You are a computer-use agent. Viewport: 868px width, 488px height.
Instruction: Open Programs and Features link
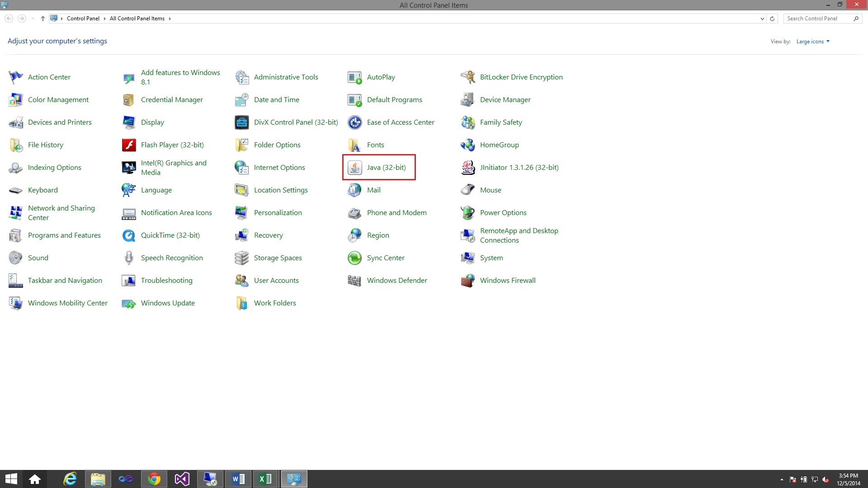tap(64, 235)
